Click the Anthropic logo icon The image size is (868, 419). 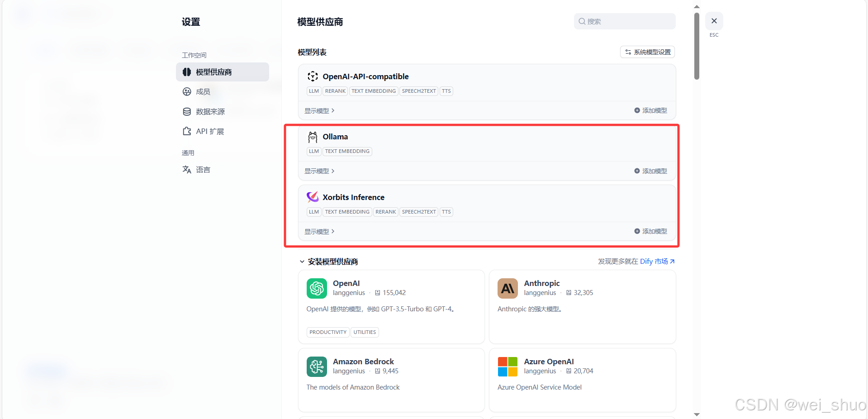point(508,288)
